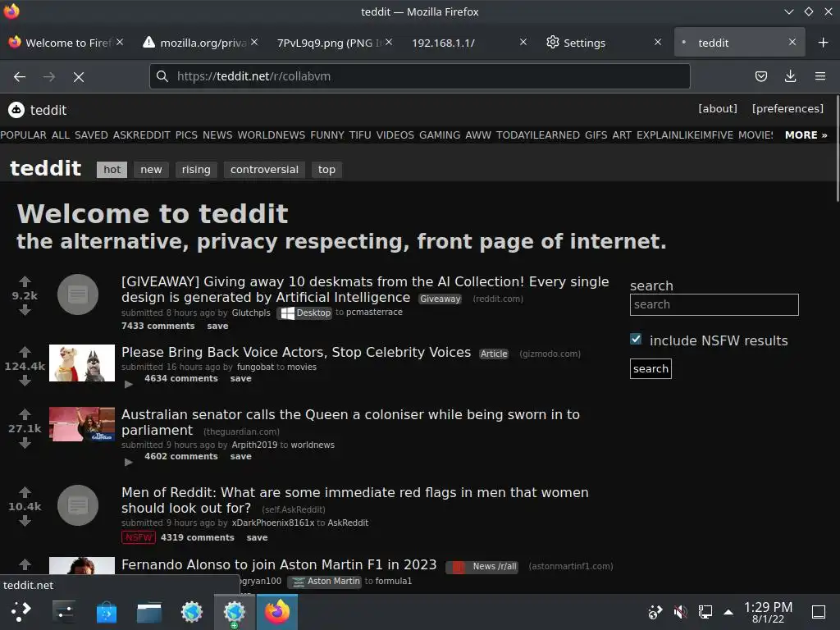Expand preview of the Australian senator post

click(129, 462)
